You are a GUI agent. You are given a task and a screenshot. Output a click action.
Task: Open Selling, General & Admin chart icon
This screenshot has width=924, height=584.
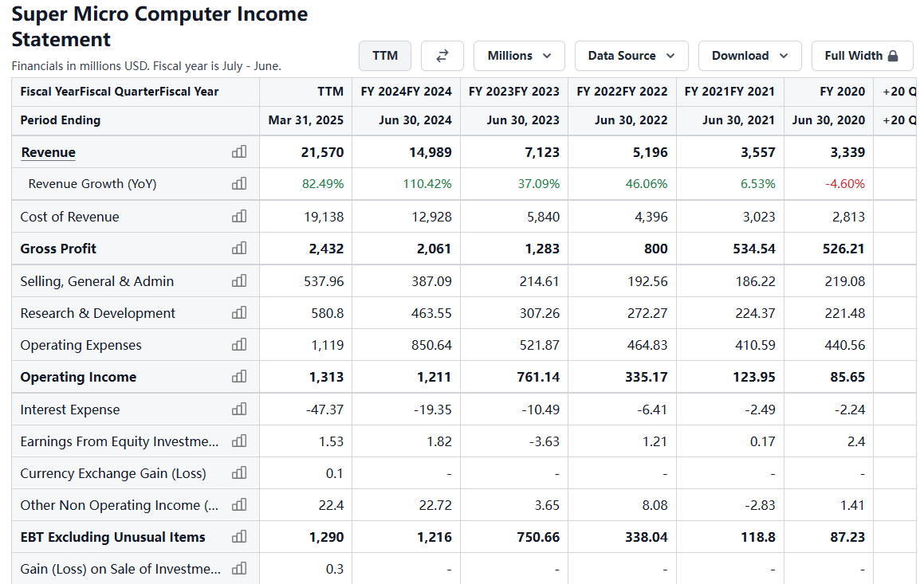pyautogui.click(x=239, y=281)
